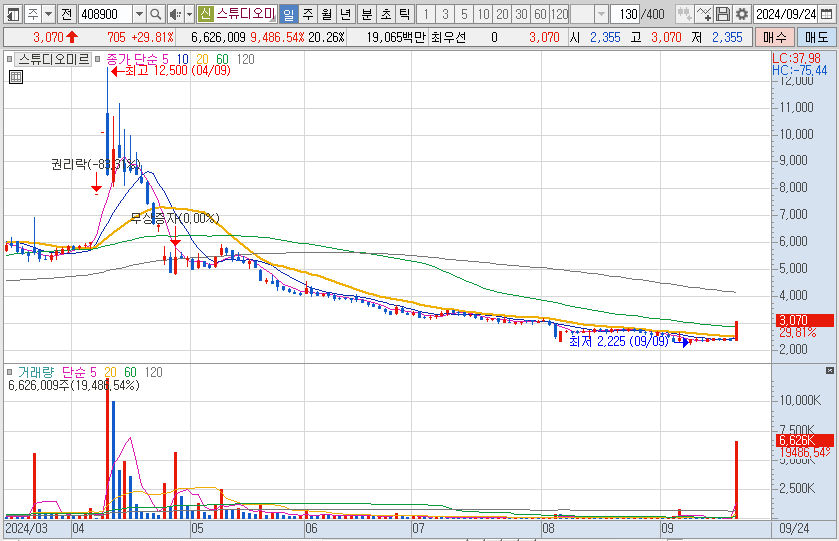Click the green 신 badge icon
839x541 pixels.
click(x=205, y=14)
